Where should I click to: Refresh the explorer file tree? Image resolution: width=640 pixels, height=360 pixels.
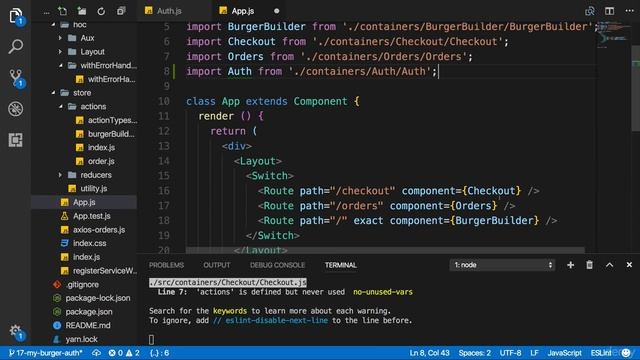point(101,11)
